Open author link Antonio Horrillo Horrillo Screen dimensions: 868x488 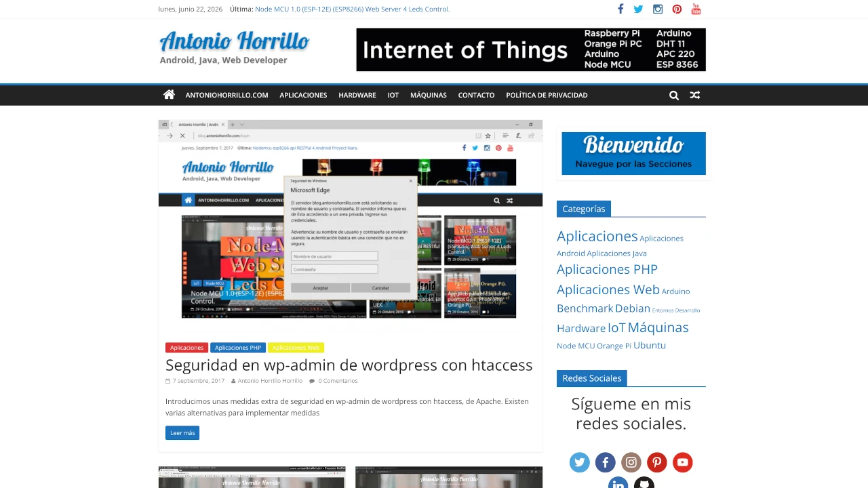click(270, 381)
